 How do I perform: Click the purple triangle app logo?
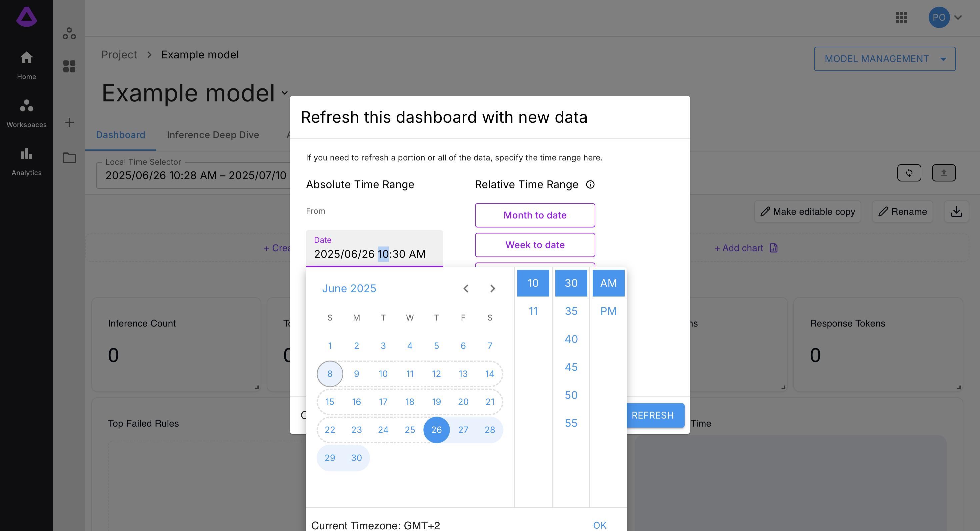26,17
